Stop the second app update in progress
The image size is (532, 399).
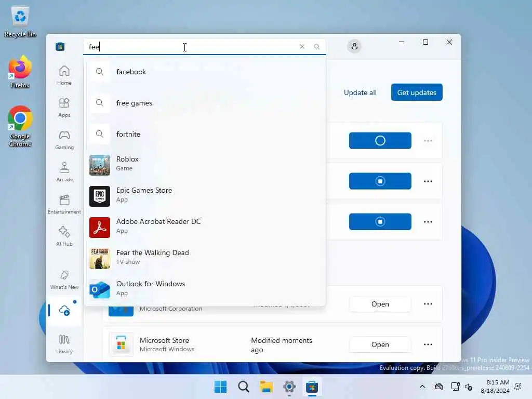point(380,181)
